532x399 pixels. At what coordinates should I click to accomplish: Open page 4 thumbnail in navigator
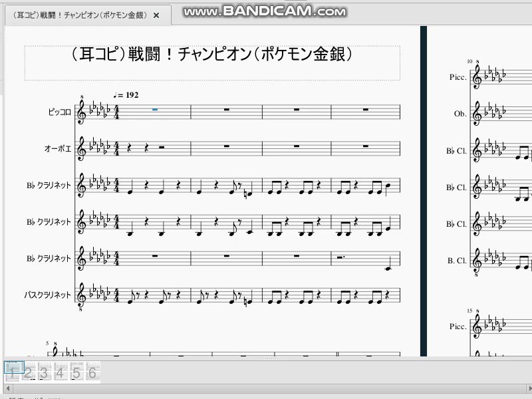pos(60,372)
